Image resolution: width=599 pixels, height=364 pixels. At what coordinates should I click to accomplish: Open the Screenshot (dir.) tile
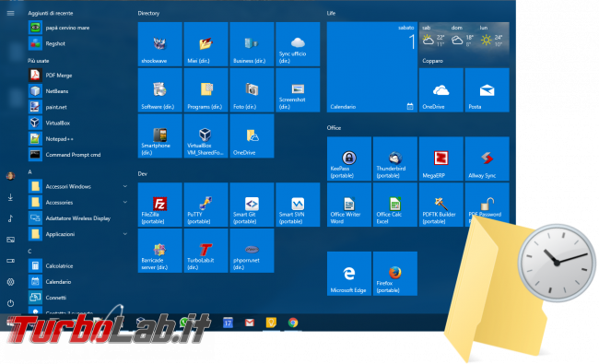pos(298,90)
